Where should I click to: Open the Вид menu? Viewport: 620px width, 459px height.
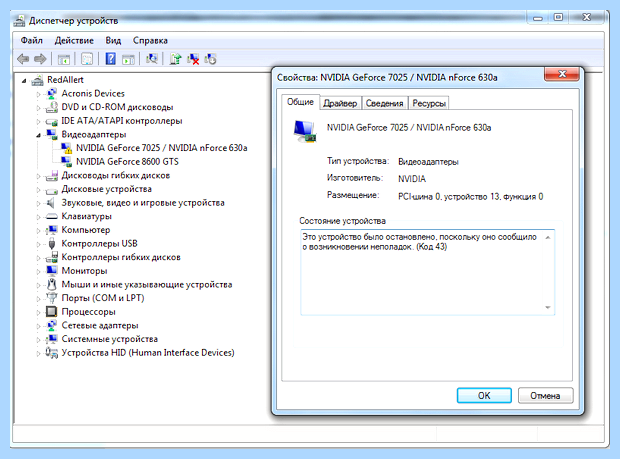[113, 40]
